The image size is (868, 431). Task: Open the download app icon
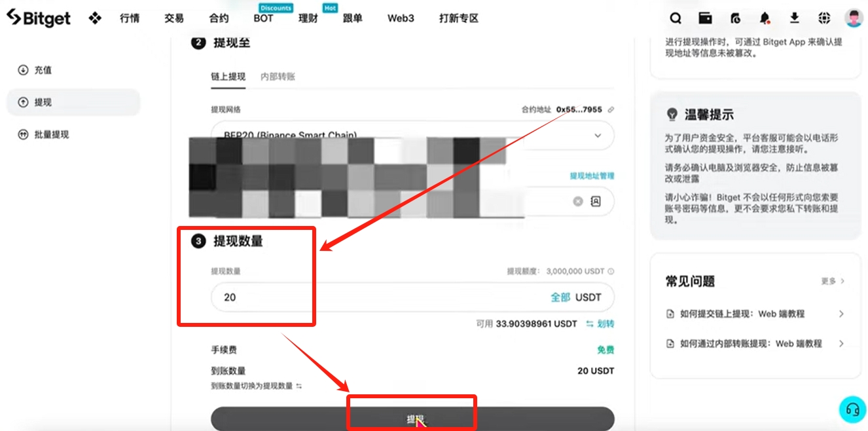click(795, 18)
